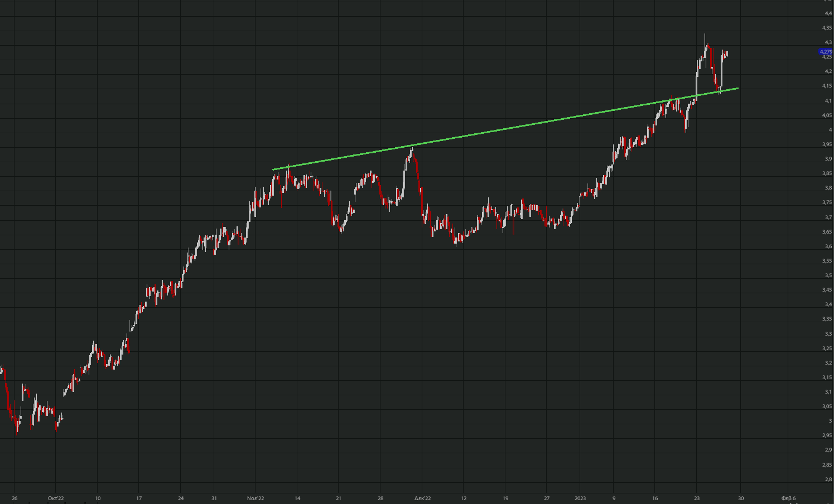Screen dimensions: 834x504
Task: Click the Νοε'22 date axis label
Action: 255,498
